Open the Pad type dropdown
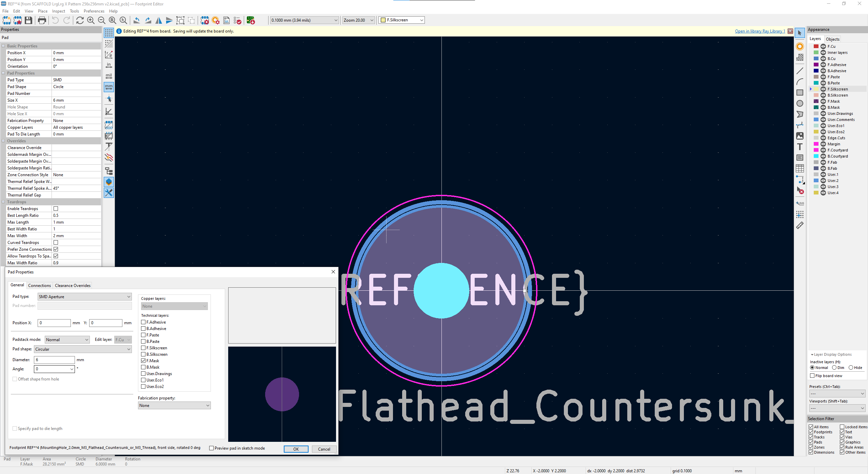Image resolution: width=868 pixels, height=474 pixels. click(x=84, y=296)
